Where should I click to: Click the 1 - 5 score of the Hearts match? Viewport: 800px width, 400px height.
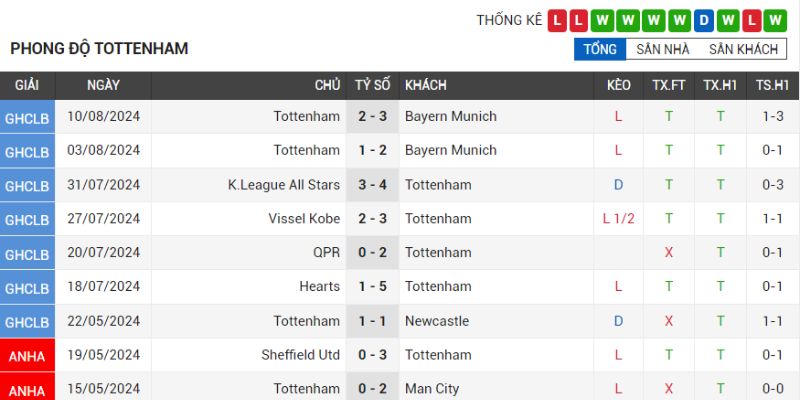(373, 287)
